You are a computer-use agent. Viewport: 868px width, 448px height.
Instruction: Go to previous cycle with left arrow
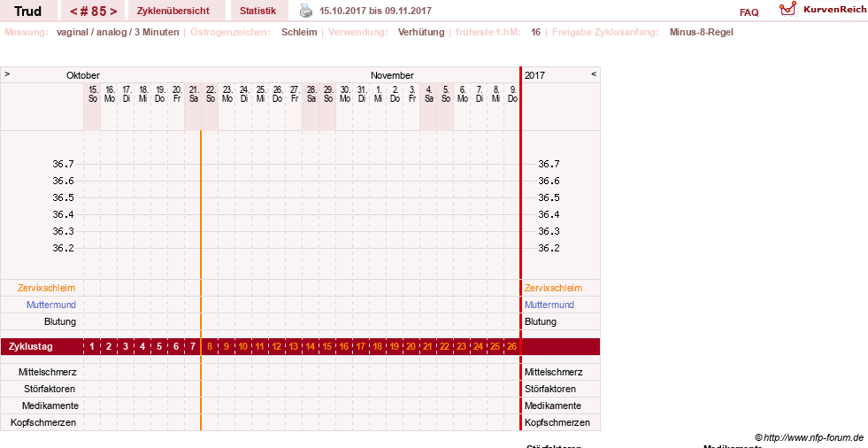(x=73, y=12)
